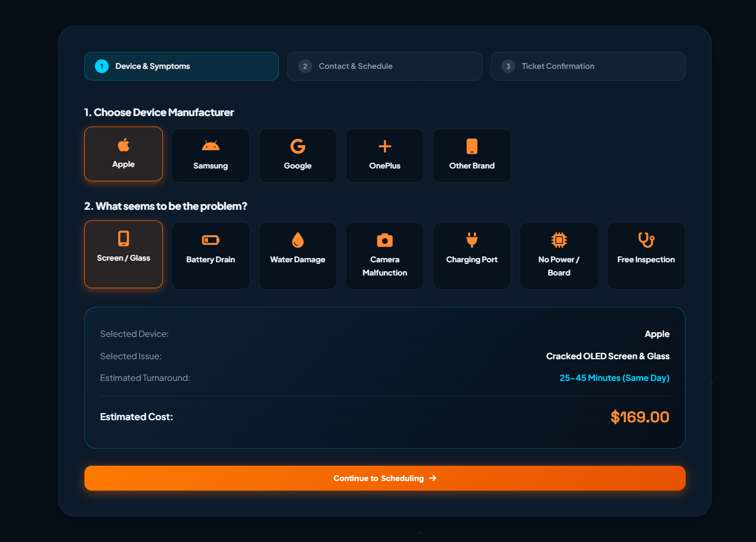This screenshot has height=542, width=756.
Task: Click the Camera Malfunction label text
Action: click(385, 266)
